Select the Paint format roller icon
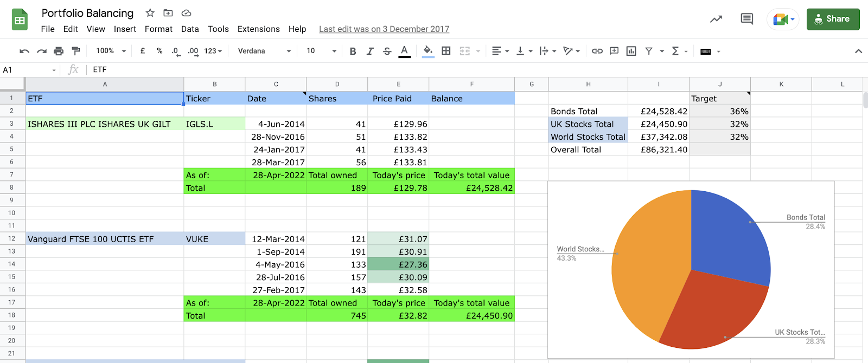Viewport: 868px width, 363px height. pos(76,51)
